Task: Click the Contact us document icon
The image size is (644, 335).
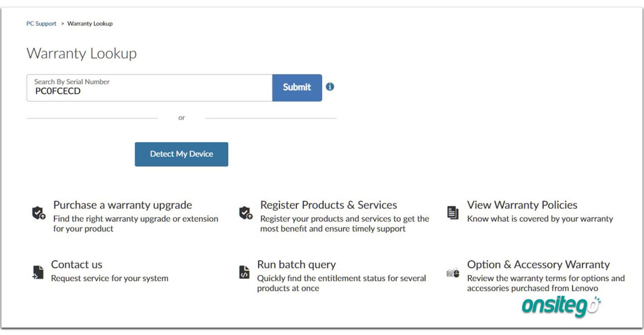Action: (x=38, y=272)
